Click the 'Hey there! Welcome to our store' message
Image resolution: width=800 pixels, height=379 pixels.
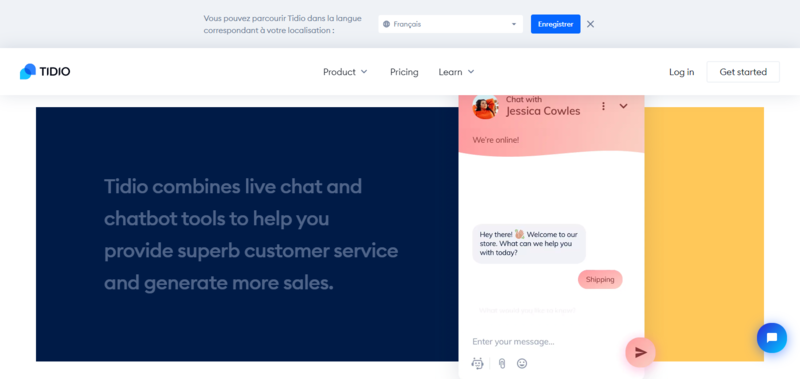pyautogui.click(x=529, y=243)
